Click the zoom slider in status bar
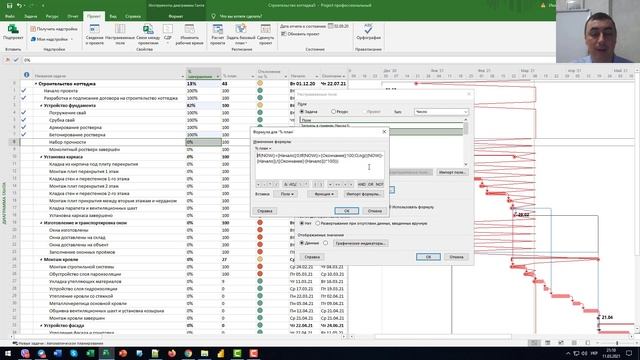This screenshot has width=640, height=360. [616, 343]
